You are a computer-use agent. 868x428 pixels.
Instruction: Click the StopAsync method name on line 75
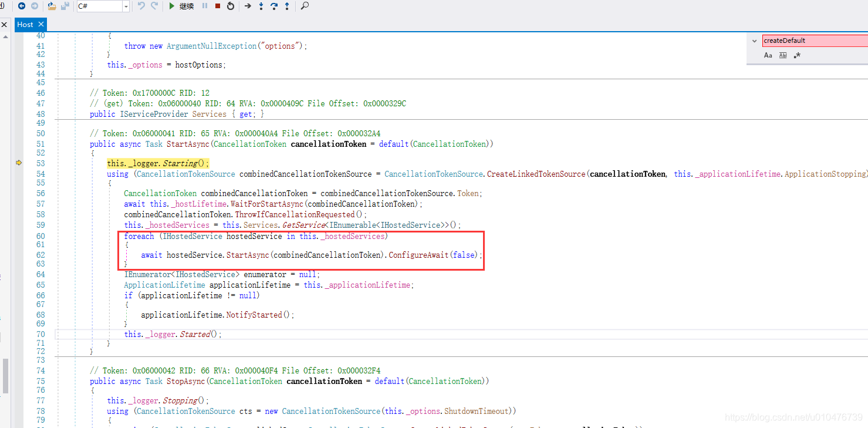click(x=186, y=381)
